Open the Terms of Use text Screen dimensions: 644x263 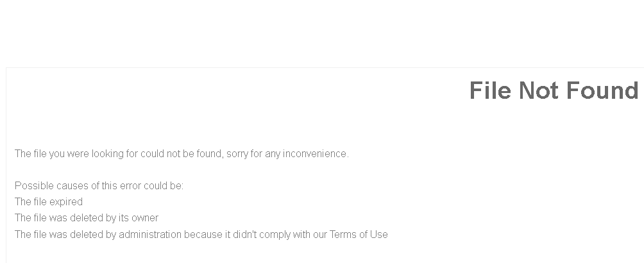pyautogui.click(x=359, y=235)
